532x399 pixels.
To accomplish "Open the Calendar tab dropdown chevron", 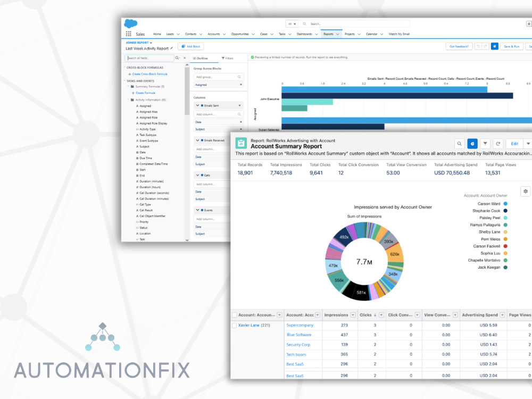I will [381, 34].
